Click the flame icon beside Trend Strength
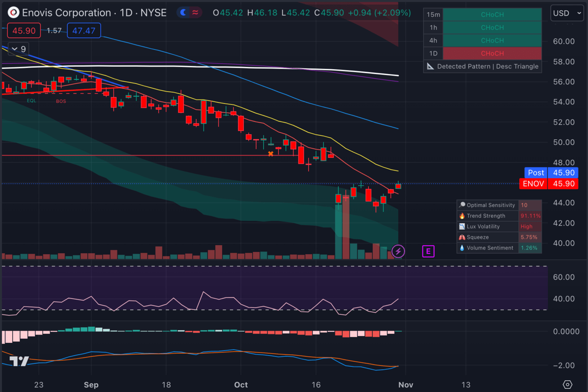Screen dimensions: 588x392 tap(462, 216)
